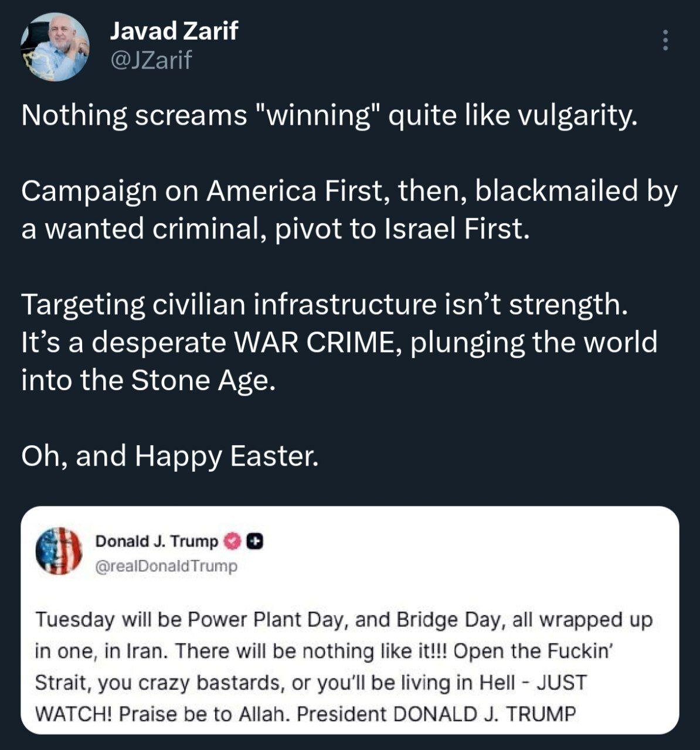Click the 'Oh, and Happy Easter.' line
This screenshot has width=700, height=750.
pyautogui.click(x=170, y=456)
